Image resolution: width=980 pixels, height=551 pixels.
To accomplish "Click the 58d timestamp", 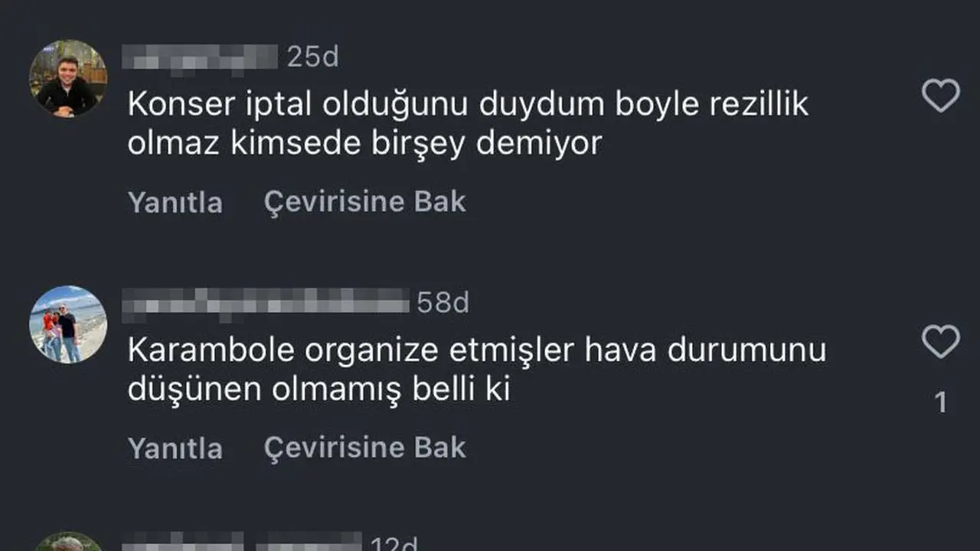I will tap(443, 303).
